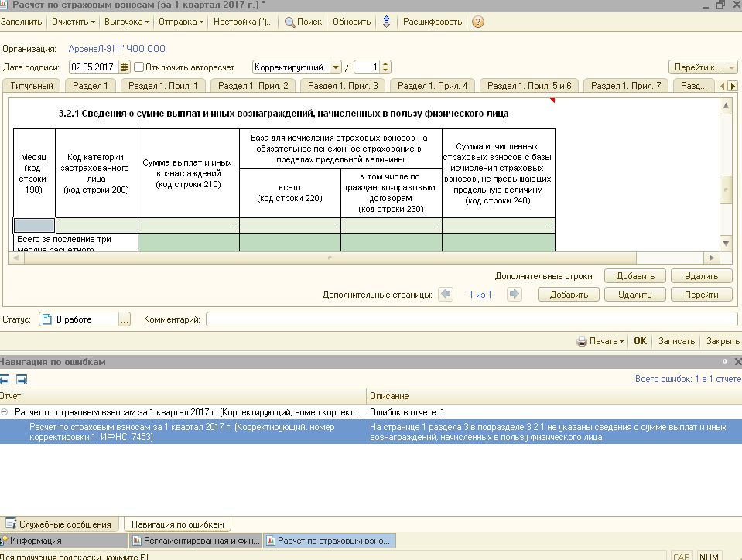Open the calendar picker for signature date

[125, 67]
